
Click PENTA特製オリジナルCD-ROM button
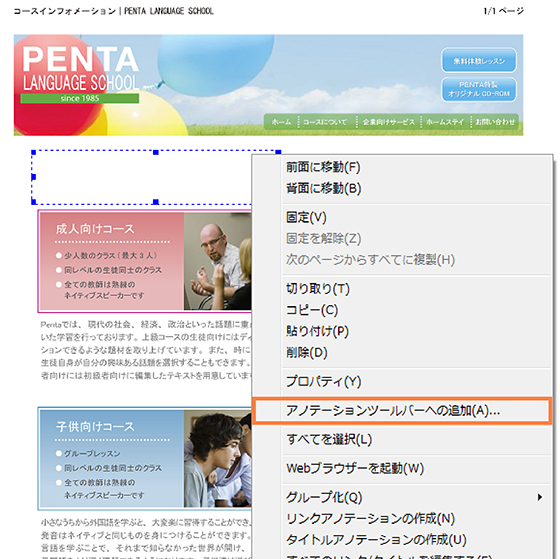click(x=479, y=89)
